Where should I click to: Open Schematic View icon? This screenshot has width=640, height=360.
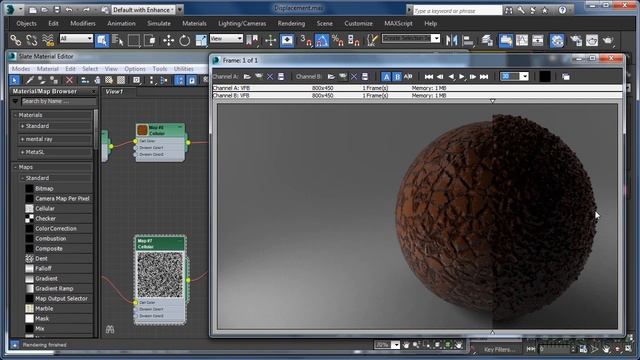click(x=538, y=40)
